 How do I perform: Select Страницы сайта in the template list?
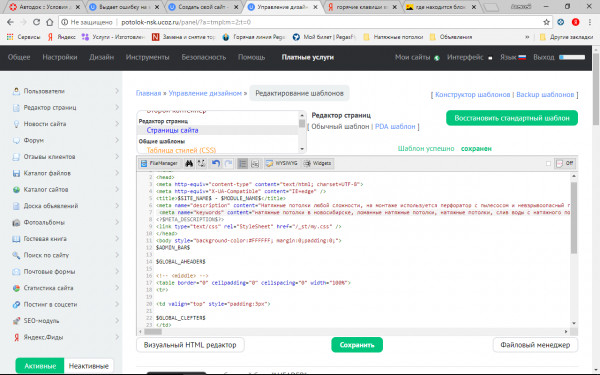pyautogui.click(x=172, y=130)
